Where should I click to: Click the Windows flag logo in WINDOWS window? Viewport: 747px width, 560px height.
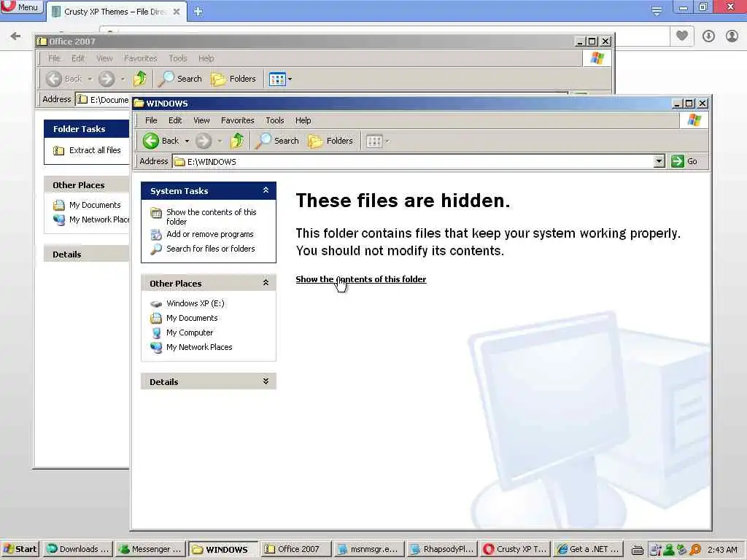(694, 120)
